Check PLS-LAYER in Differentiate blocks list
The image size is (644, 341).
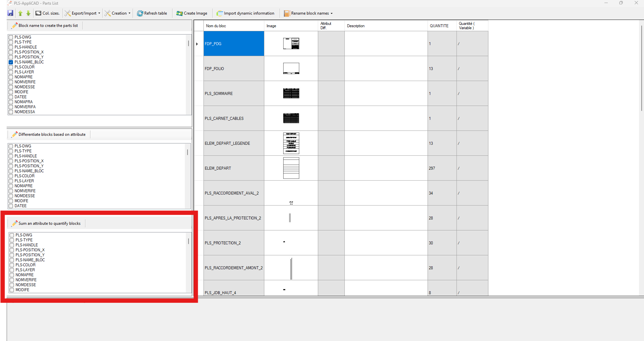point(11,181)
